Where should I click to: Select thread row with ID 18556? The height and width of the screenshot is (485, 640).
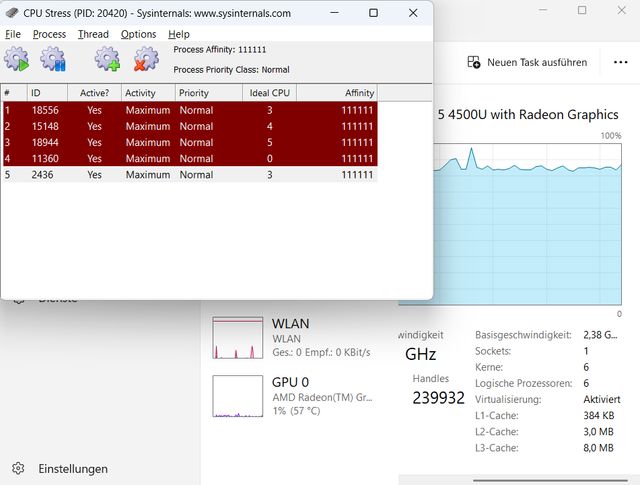(x=190, y=110)
